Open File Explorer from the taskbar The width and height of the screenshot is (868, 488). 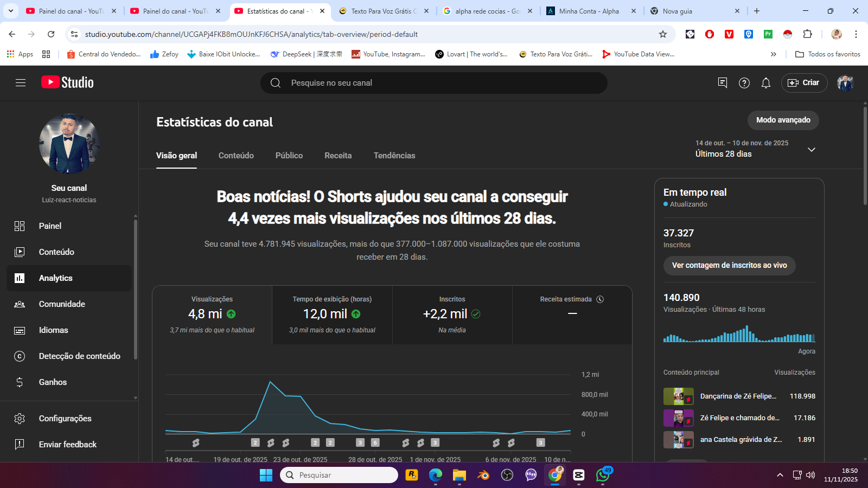[459, 475]
